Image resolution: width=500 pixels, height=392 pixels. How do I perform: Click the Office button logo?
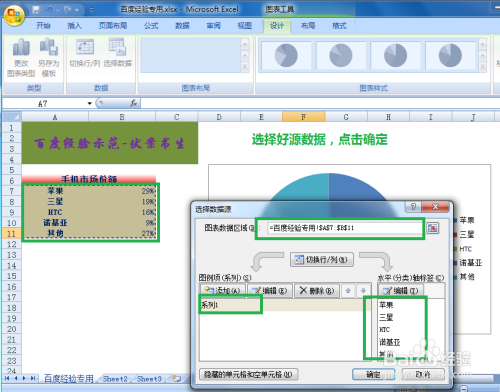pos(14,15)
